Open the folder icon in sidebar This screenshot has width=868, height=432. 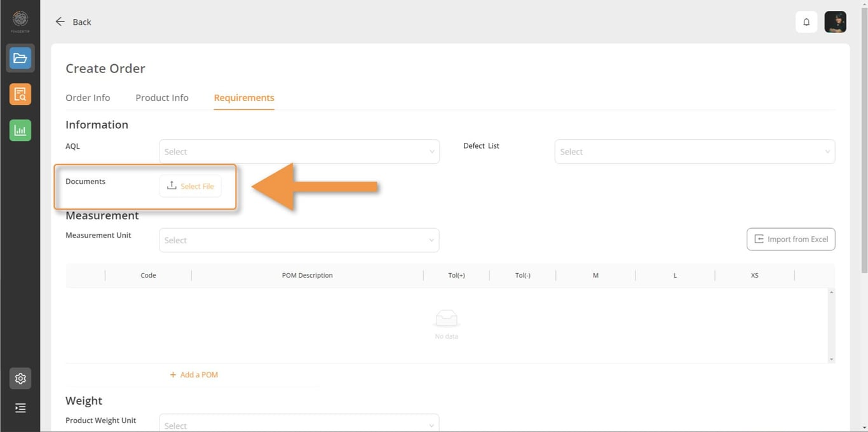(x=20, y=58)
